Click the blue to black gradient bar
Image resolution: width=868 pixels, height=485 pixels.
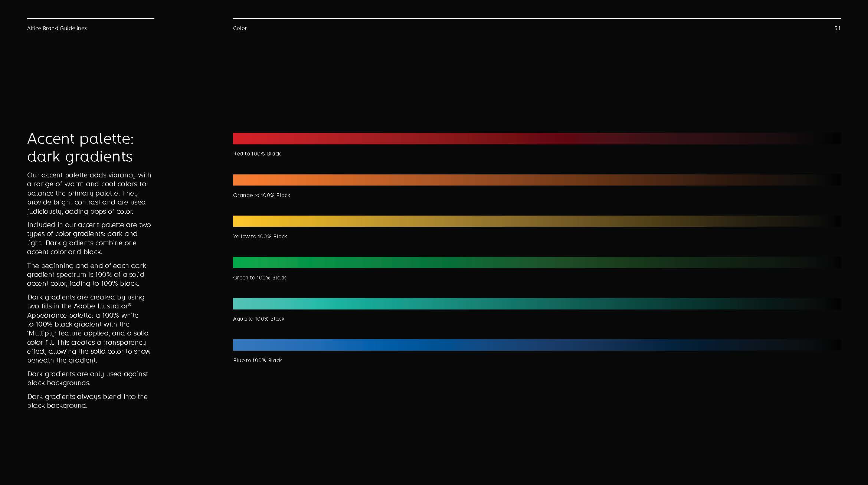click(537, 345)
